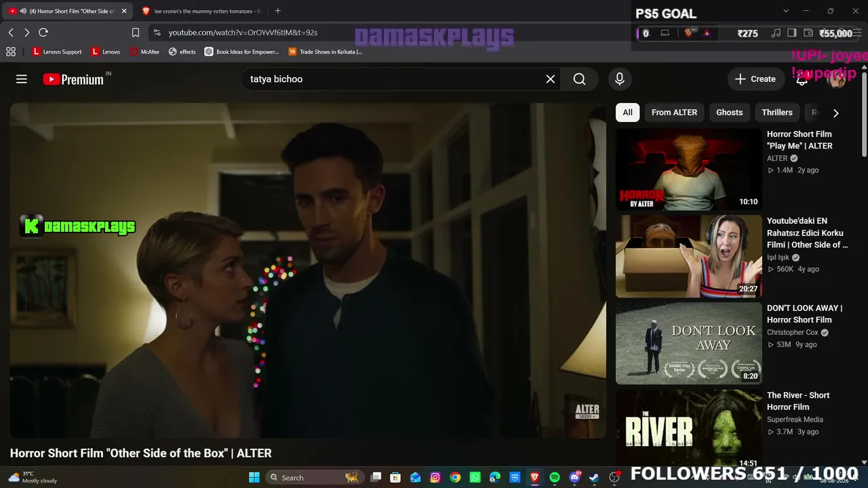Click the taskbar Search box

[314, 478]
